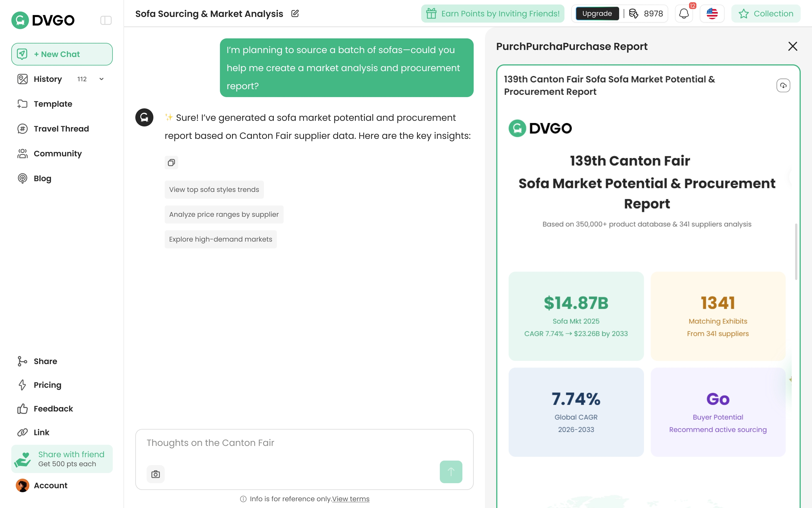Open the Pricing page
The width and height of the screenshot is (812, 508).
[47, 385]
